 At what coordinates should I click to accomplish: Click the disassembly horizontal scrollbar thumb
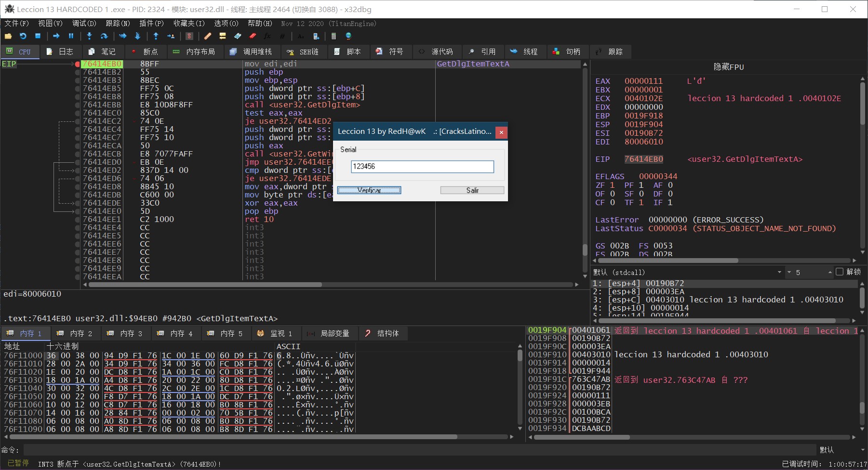tap(205, 285)
